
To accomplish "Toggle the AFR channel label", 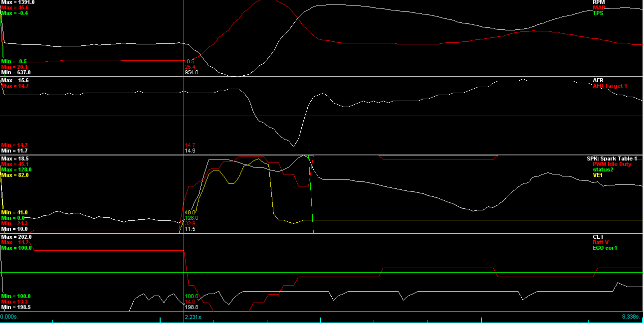I will pos(598,80).
